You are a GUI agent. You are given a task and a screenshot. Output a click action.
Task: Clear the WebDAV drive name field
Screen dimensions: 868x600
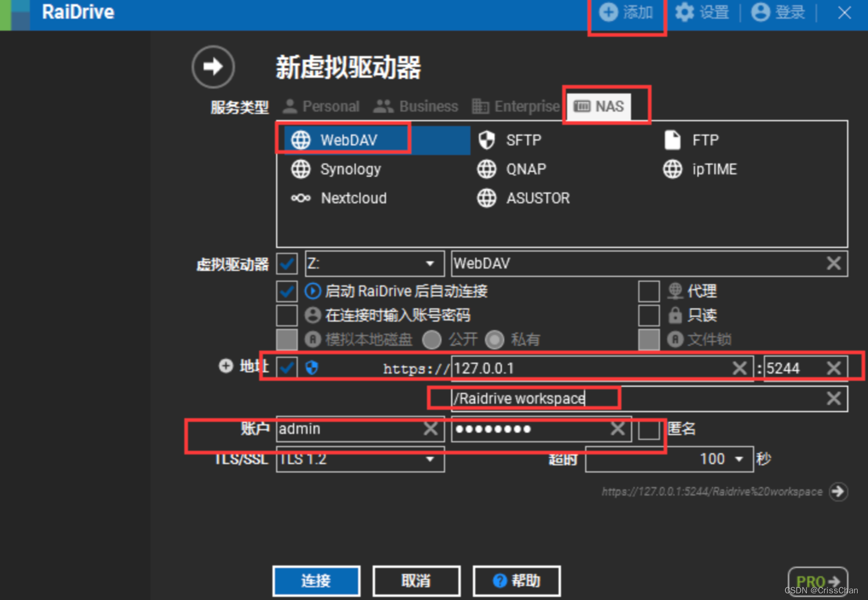pos(834,263)
